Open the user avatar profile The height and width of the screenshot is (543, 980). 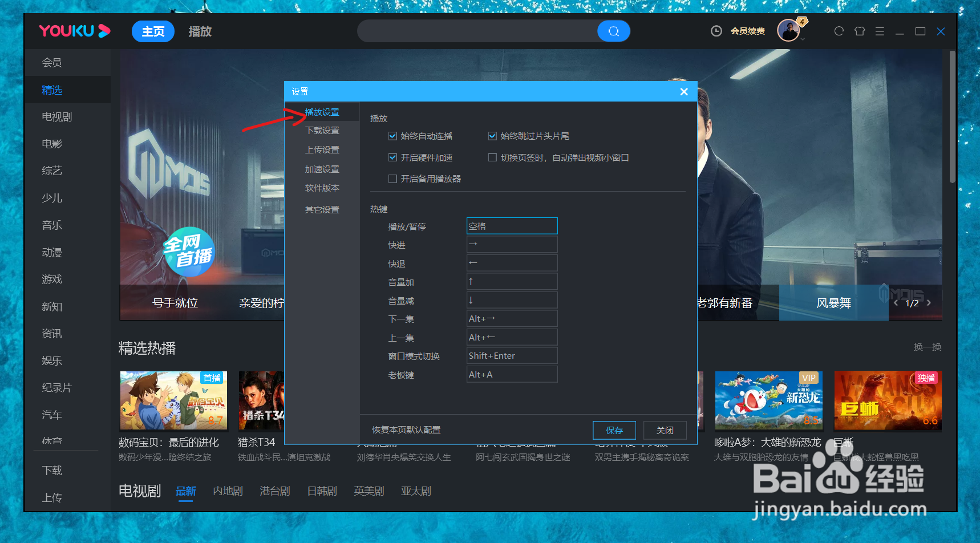pyautogui.click(x=788, y=30)
